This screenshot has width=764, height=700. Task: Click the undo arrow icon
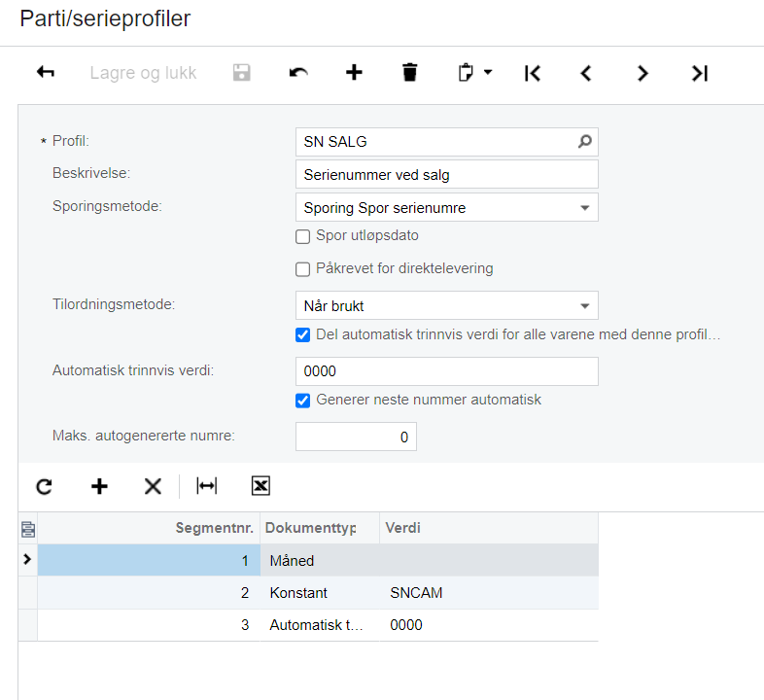coord(298,73)
